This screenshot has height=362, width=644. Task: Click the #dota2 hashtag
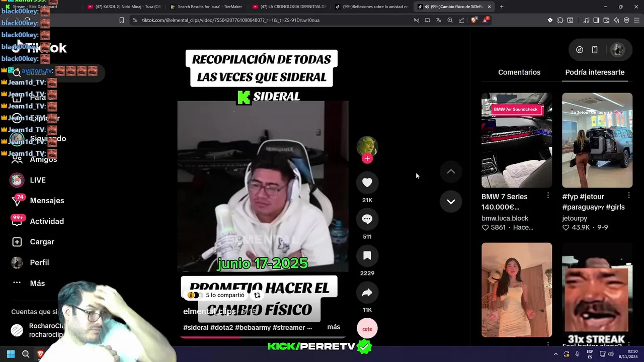[x=222, y=327]
